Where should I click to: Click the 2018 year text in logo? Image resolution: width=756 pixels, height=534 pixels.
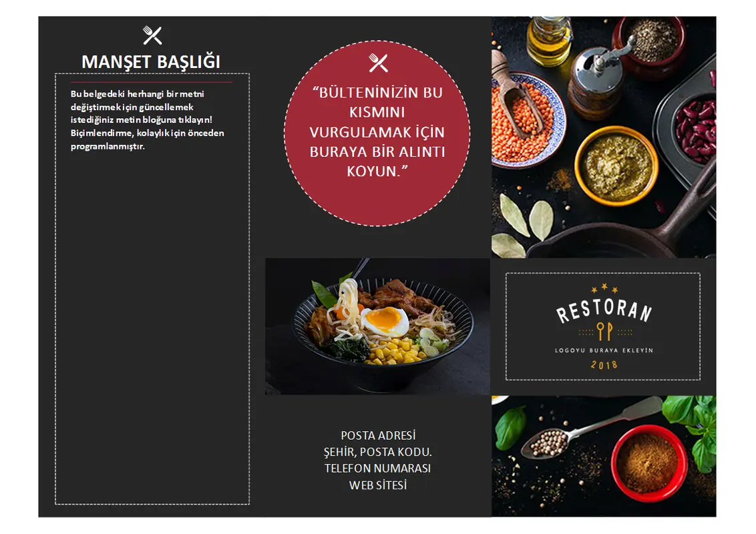pos(604,365)
